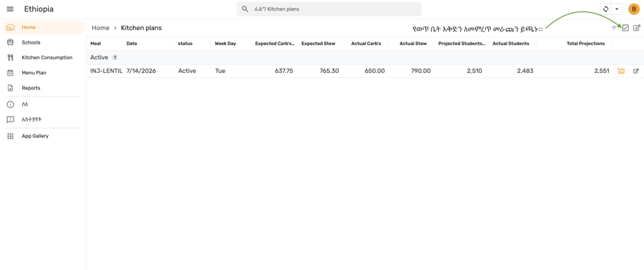Click the 765.30 expected stew value

click(329, 71)
